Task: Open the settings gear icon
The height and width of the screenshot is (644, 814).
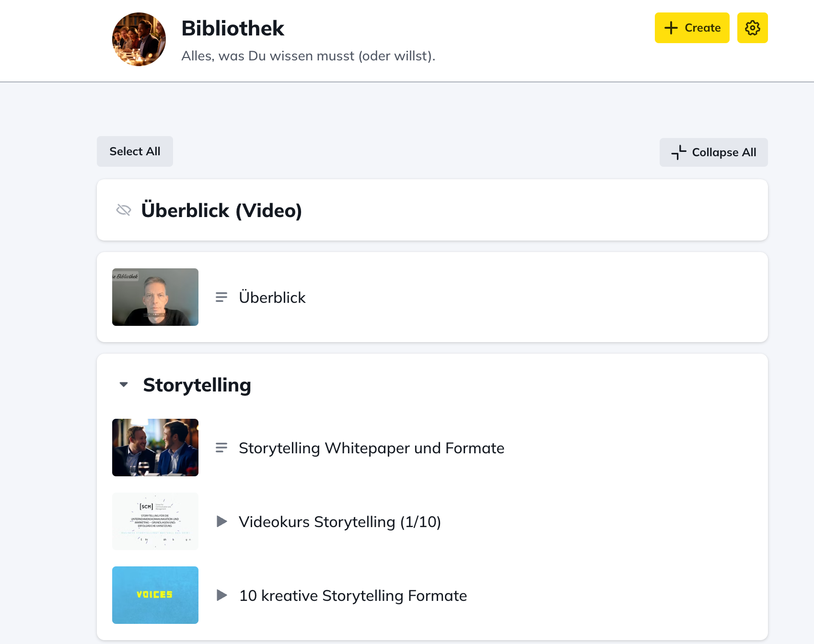Action: pyautogui.click(x=752, y=28)
